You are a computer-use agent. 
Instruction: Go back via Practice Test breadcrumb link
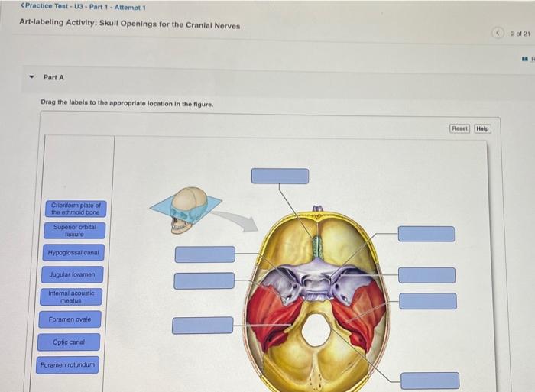83,6
